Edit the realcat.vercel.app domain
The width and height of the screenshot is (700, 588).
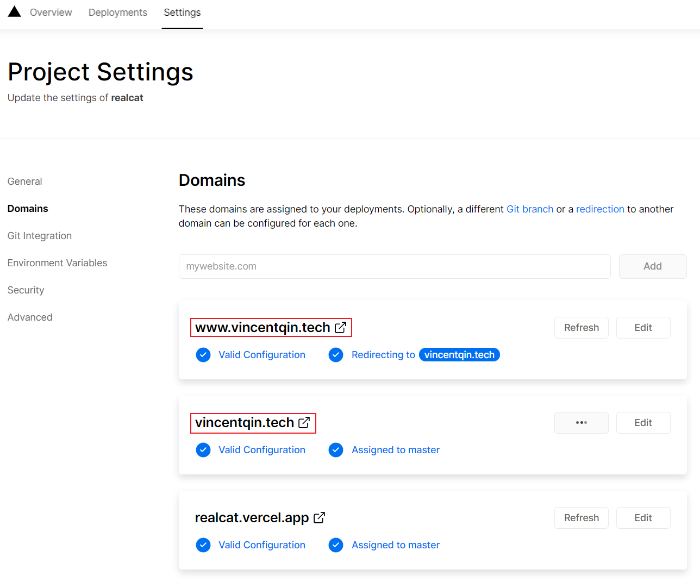pyautogui.click(x=643, y=518)
